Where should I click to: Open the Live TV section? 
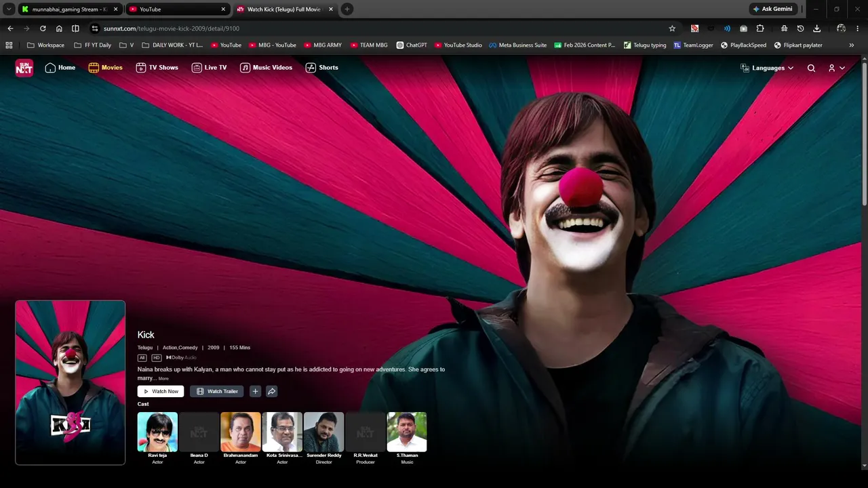click(x=209, y=68)
